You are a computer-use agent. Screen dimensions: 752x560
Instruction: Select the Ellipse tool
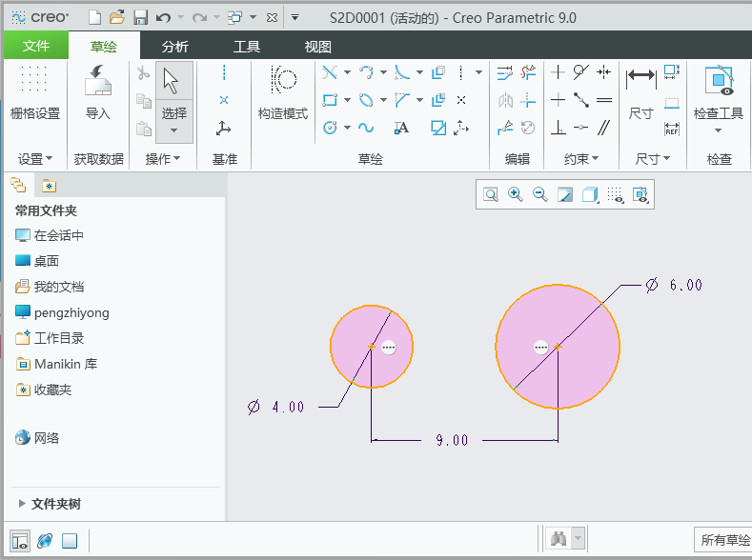point(366,100)
